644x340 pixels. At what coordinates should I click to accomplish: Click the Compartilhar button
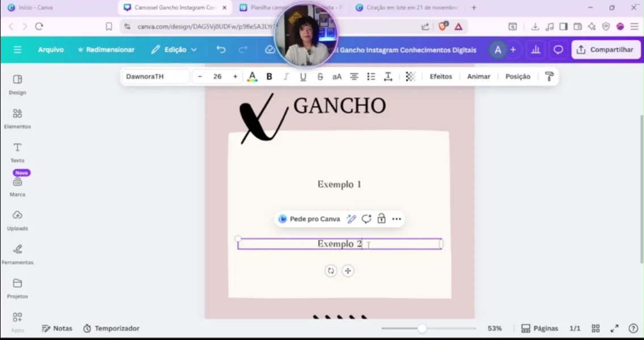(x=605, y=50)
